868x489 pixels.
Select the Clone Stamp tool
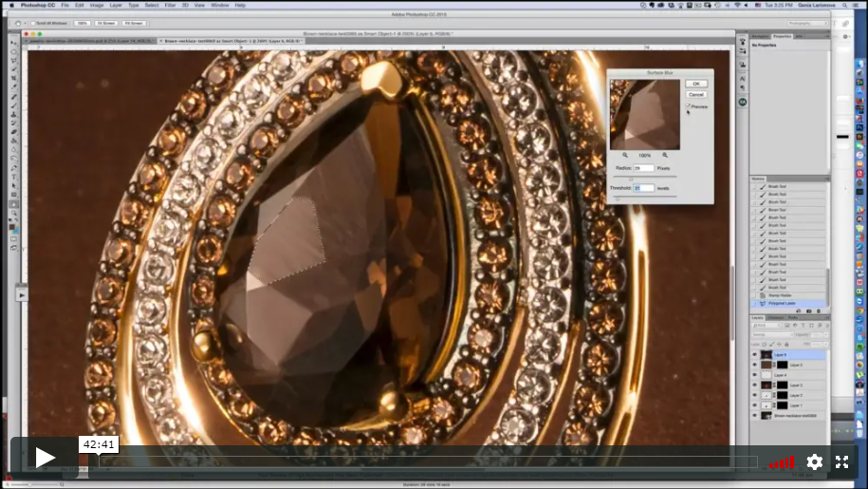14,114
